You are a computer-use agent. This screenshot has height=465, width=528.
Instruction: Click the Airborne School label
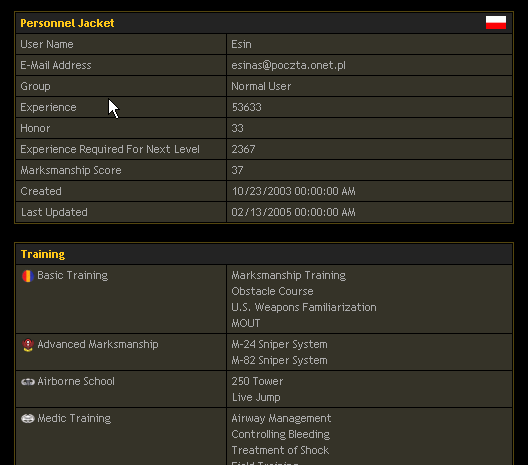[x=76, y=381]
